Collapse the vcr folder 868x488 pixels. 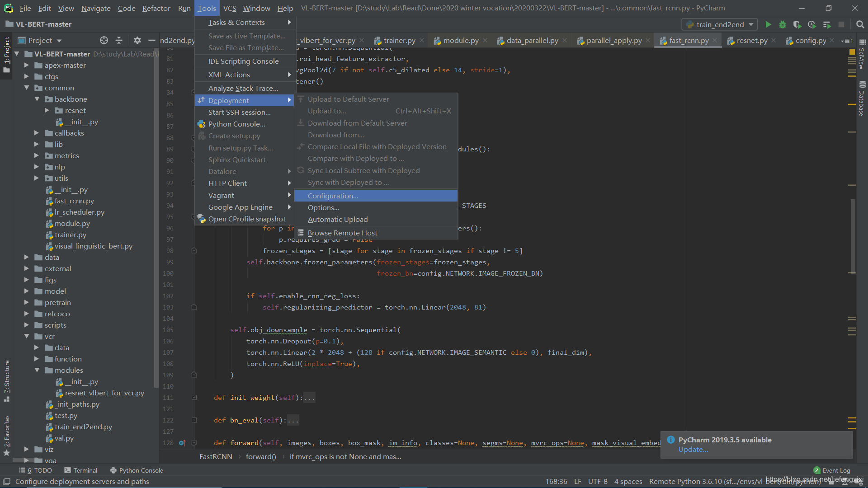pos(26,336)
